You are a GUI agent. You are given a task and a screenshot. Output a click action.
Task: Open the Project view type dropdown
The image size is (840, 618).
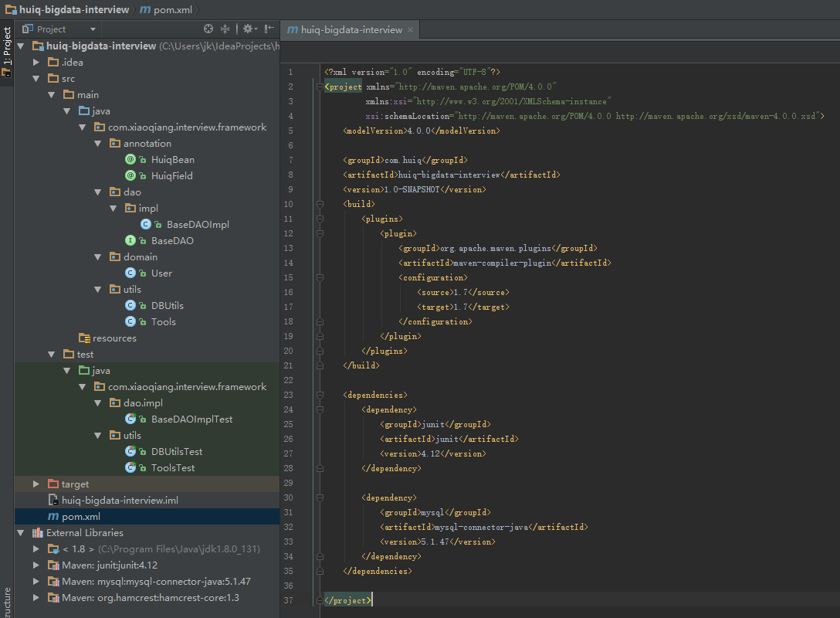click(x=93, y=29)
